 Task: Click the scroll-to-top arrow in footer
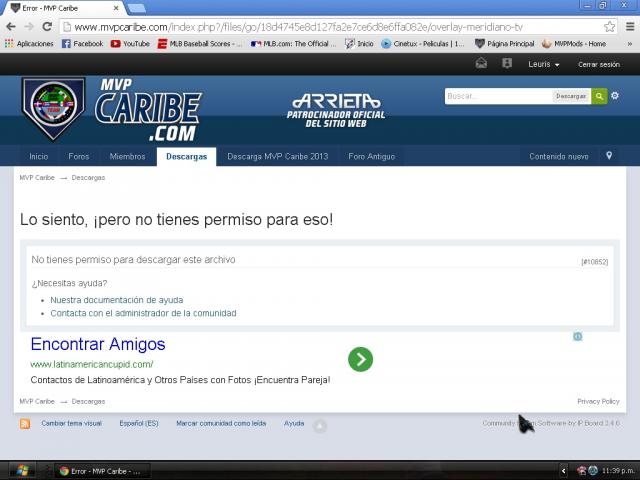tap(320, 426)
